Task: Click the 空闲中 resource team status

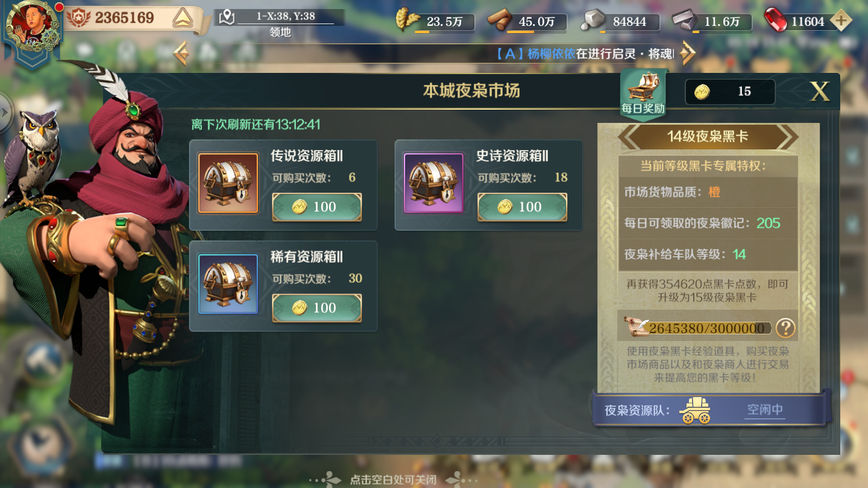Action: tap(764, 410)
